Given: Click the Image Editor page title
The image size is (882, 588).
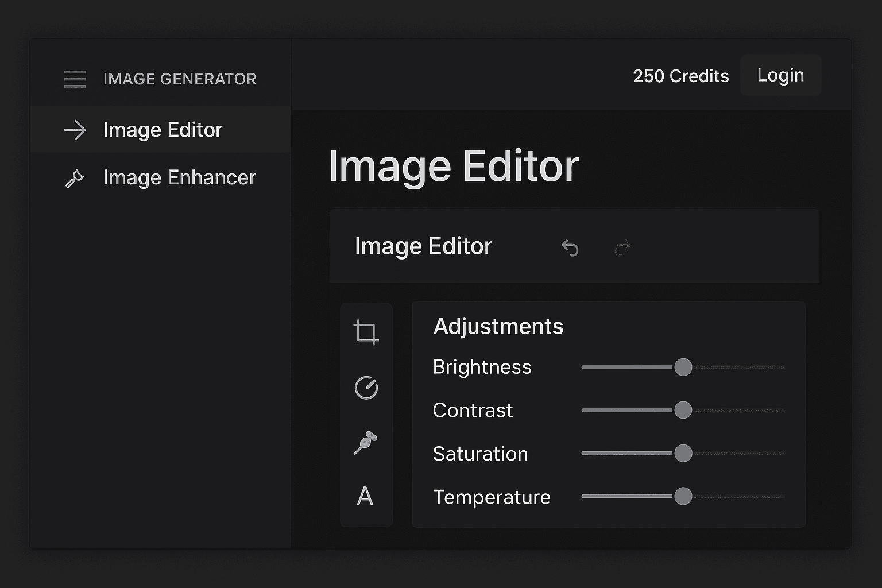Looking at the screenshot, I should [x=453, y=166].
